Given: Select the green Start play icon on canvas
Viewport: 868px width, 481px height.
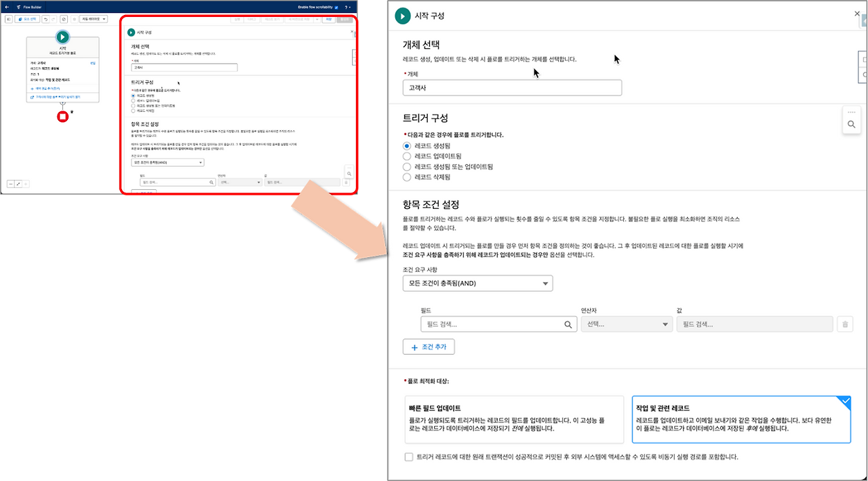Looking at the screenshot, I should [x=62, y=37].
